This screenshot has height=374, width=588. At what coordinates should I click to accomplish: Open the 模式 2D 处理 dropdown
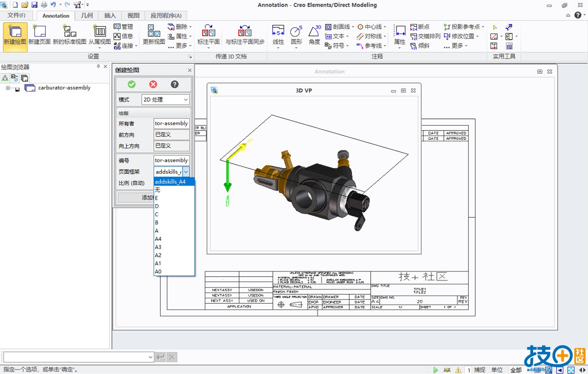click(186, 100)
